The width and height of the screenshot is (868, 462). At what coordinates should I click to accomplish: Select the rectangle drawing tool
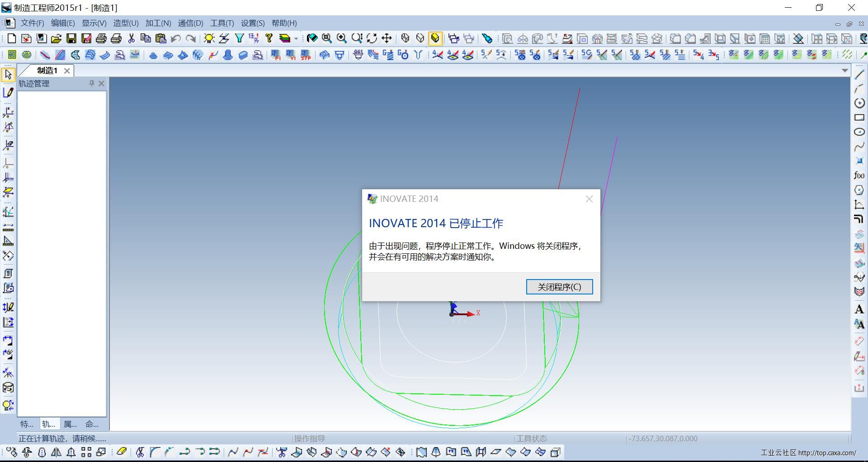click(x=859, y=117)
